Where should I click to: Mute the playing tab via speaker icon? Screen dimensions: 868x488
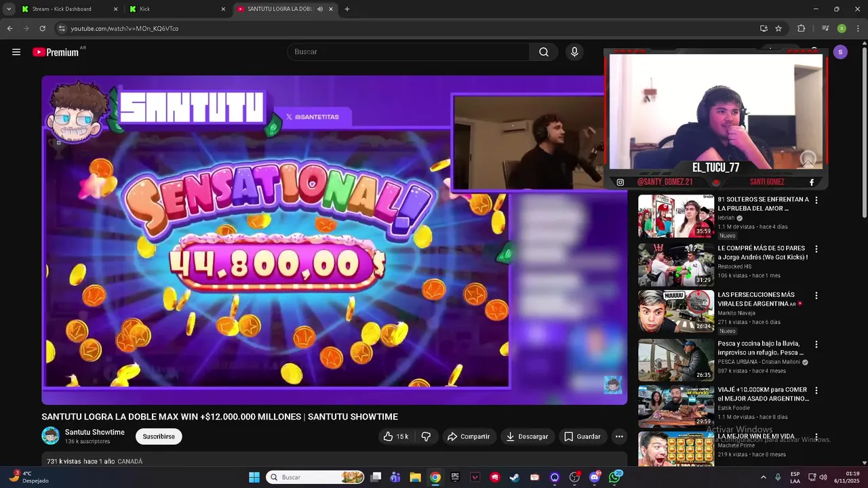[320, 9]
